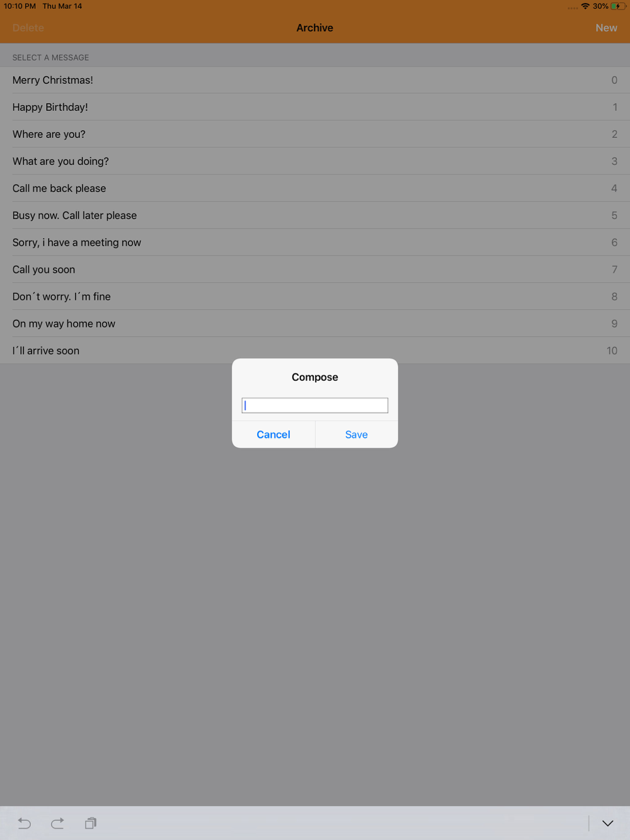Select the I´ll arrive soon message
The image size is (630, 840).
tap(315, 351)
